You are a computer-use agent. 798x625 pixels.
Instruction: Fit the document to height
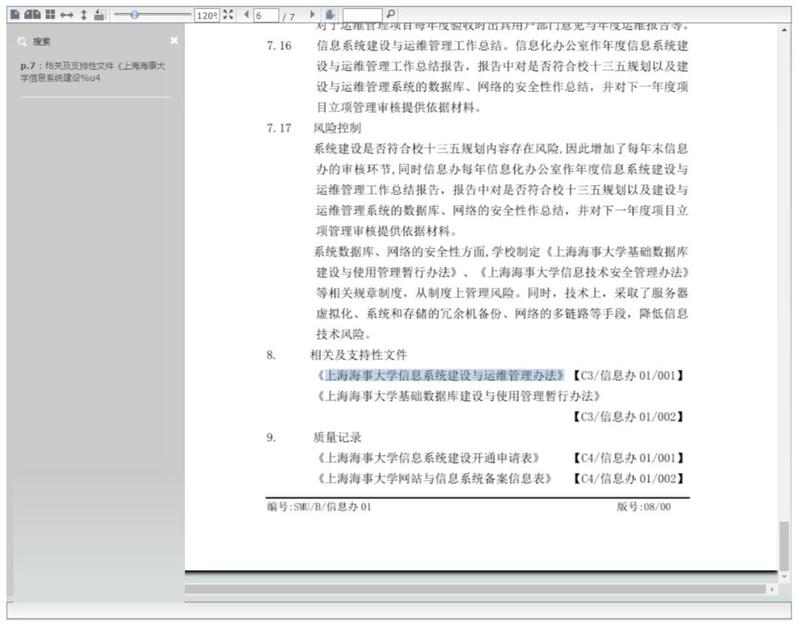[x=83, y=15]
